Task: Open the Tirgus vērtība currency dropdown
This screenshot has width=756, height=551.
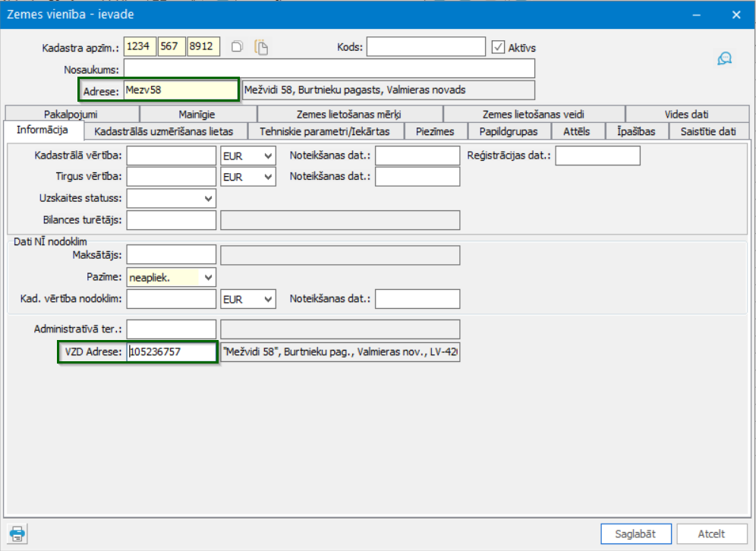Action: [x=247, y=177]
